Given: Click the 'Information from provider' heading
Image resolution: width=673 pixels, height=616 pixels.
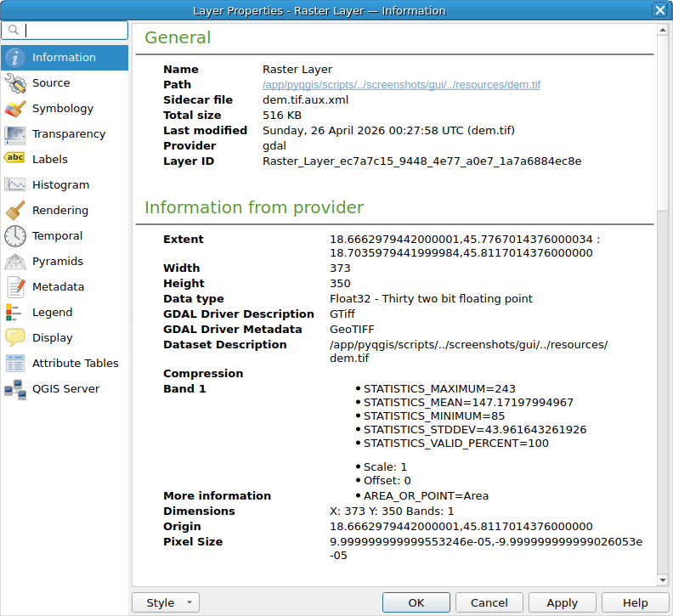Looking at the screenshot, I should point(254,208).
